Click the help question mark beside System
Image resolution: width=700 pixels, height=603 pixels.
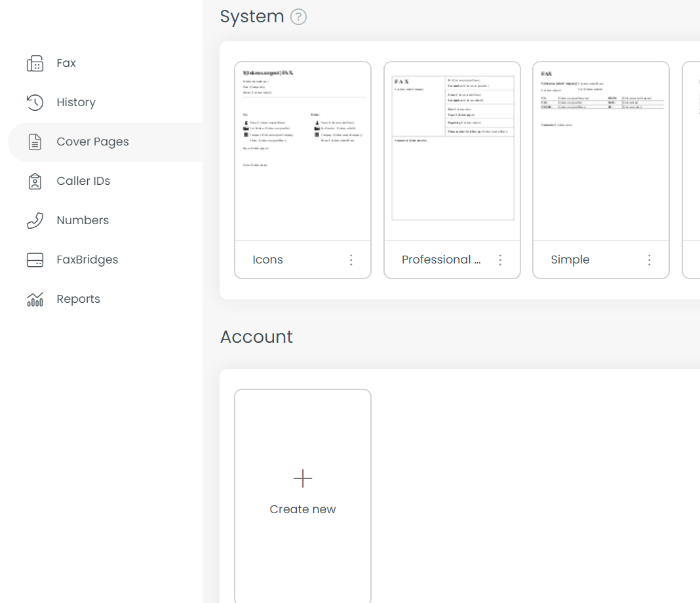click(x=299, y=17)
